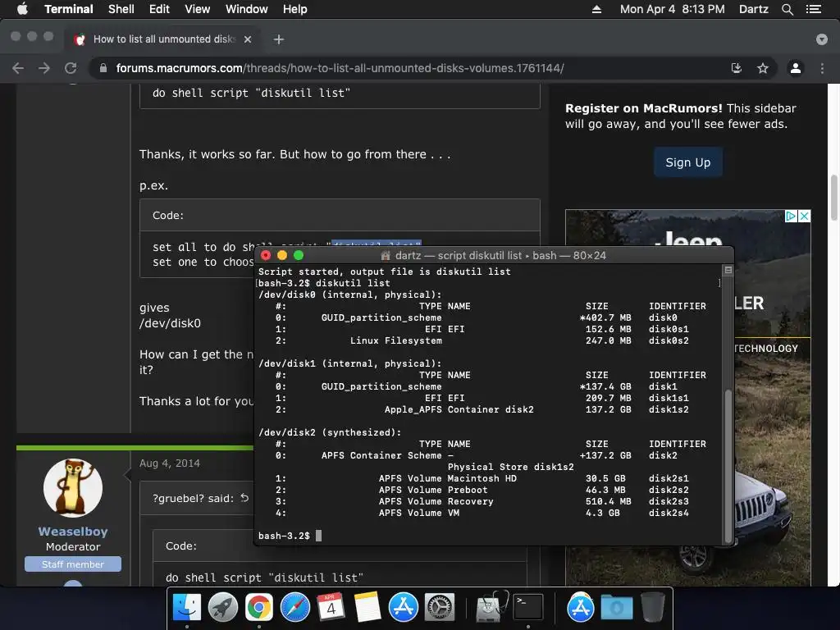The image size is (840, 630).
Task: Reload the MacRumors page
Action: (x=71, y=68)
